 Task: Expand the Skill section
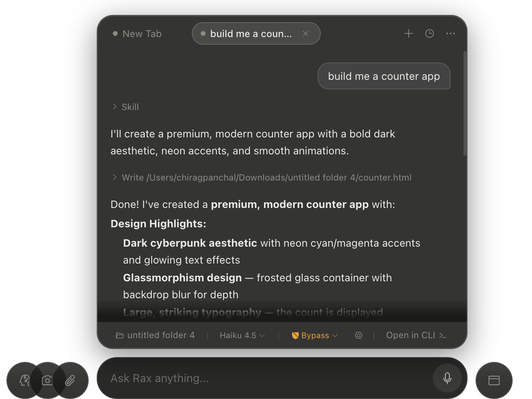(x=126, y=107)
